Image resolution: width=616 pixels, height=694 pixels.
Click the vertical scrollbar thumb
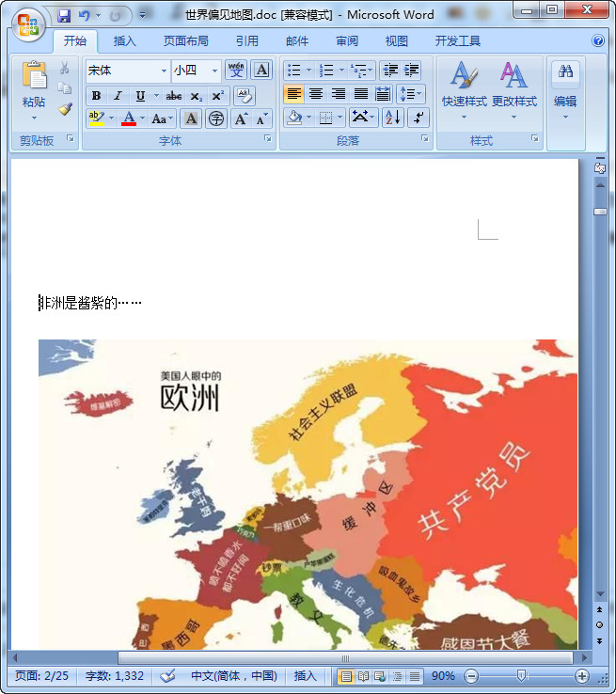(600, 212)
